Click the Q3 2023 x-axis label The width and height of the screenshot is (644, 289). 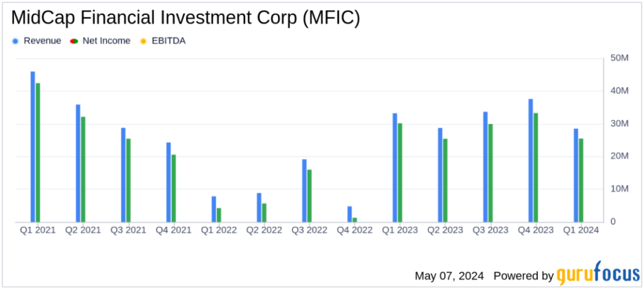coord(490,230)
